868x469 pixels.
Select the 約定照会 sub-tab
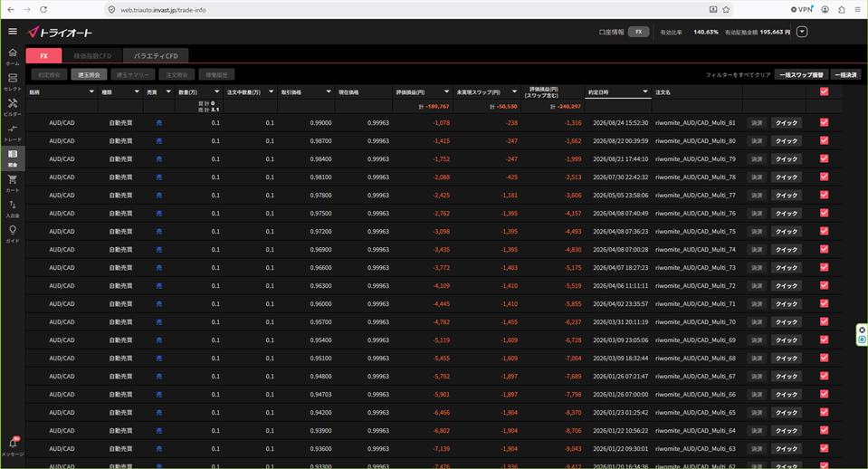coord(49,75)
